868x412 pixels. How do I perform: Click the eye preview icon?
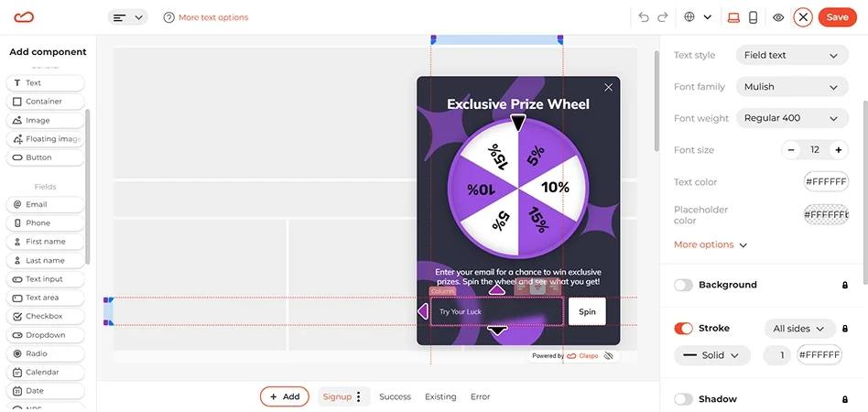tap(778, 17)
